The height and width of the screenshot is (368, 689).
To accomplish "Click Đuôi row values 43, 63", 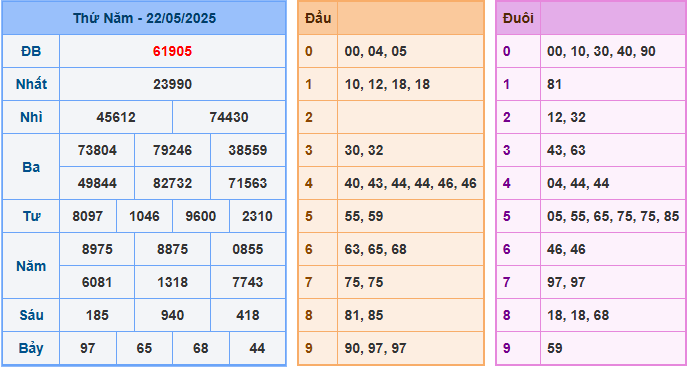I will click(566, 150).
